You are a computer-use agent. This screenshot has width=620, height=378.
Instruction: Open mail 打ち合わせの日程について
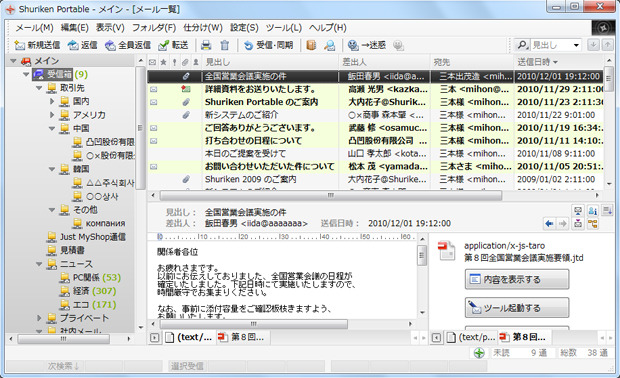click(375, 141)
